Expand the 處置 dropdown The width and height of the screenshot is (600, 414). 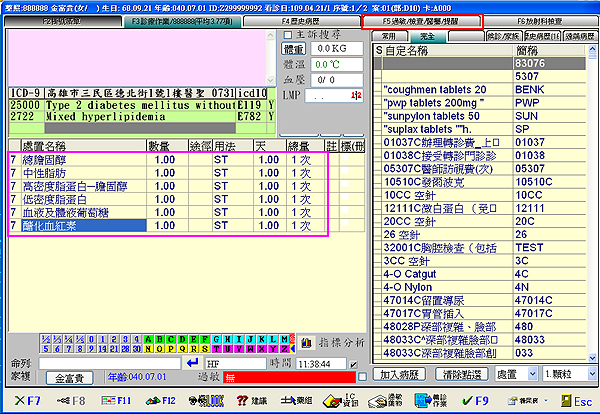click(x=531, y=373)
